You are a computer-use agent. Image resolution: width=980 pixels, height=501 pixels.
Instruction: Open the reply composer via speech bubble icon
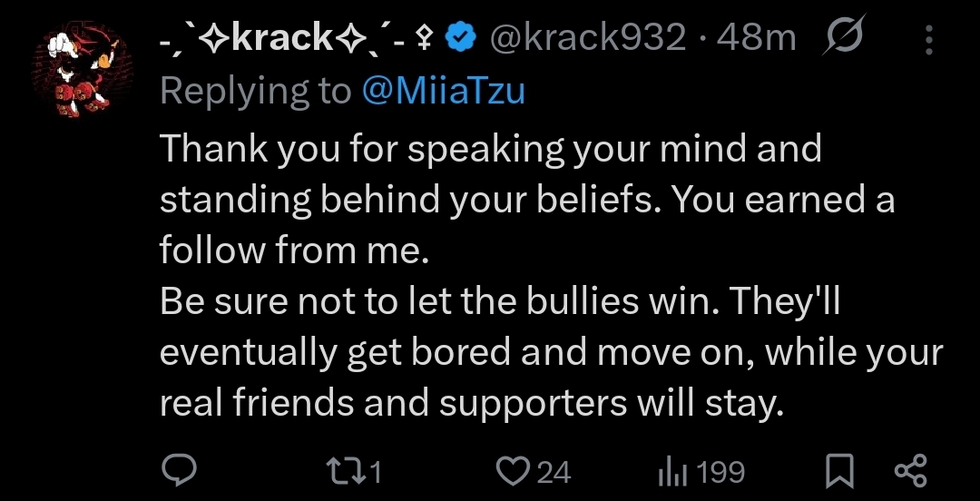click(180, 471)
